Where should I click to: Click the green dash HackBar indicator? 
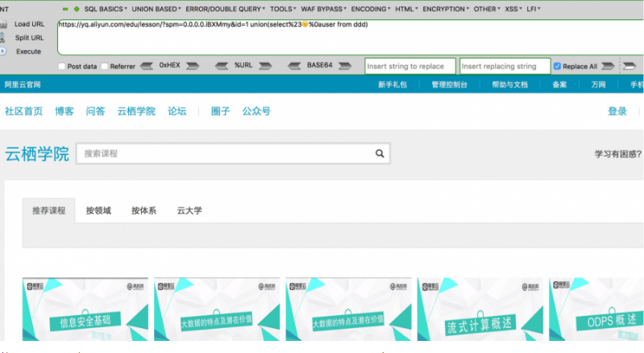(x=65, y=9)
